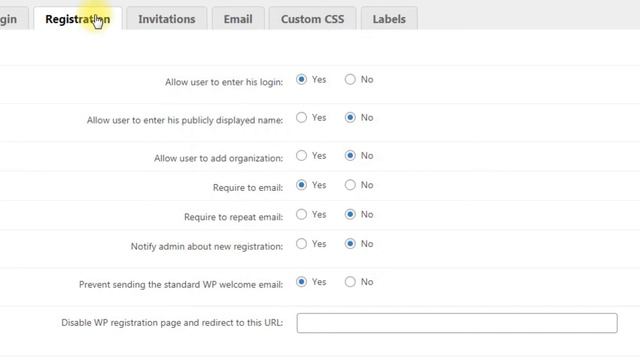Click the 'Require to email:' label
Image resolution: width=640 pixels, height=360 pixels.
coord(248,187)
